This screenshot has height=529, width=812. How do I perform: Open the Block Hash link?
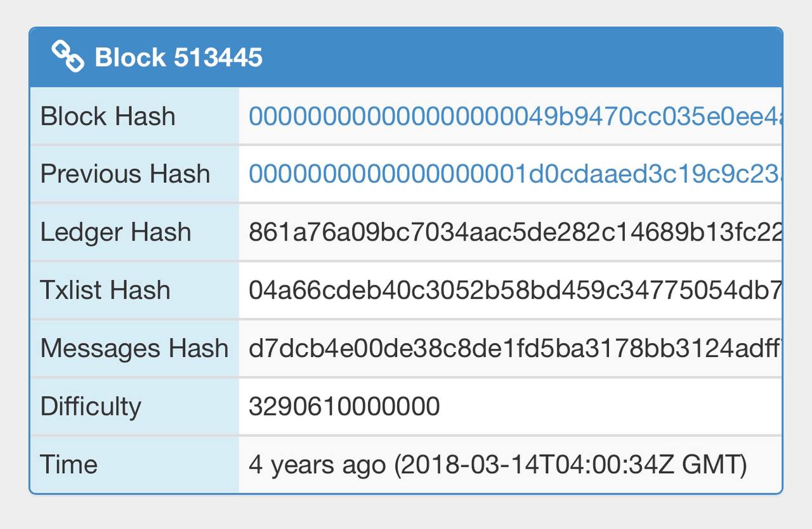(x=515, y=116)
